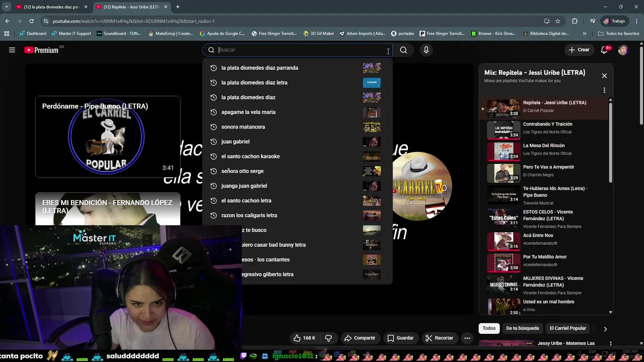This screenshot has width=644, height=362.
Task: Open Browse - Kick Streams bookmark
Action: (493, 34)
